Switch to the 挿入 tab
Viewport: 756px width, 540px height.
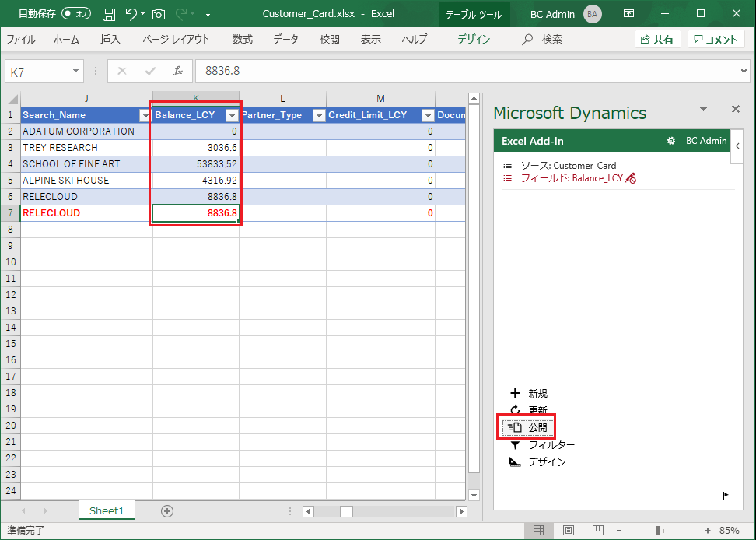click(110, 40)
